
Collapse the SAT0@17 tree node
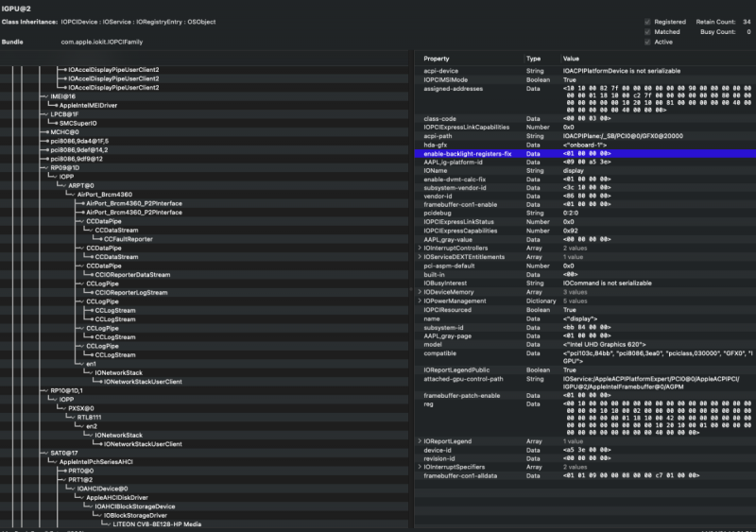pos(47,453)
